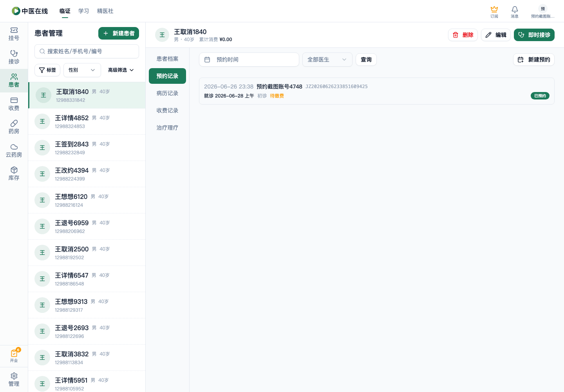Click order number JZ20260626233851609425
564x392 pixels.
[x=336, y=87]
